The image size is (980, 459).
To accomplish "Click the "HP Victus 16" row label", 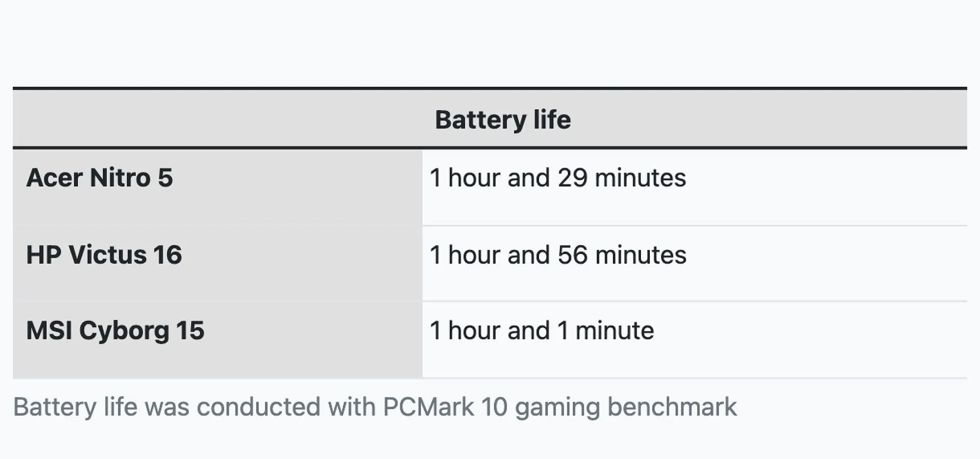I will tap(104, 255).
